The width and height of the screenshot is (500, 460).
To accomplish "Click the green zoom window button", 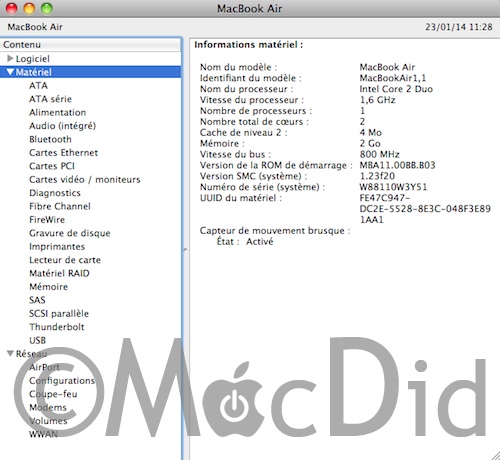I will 47,8.
